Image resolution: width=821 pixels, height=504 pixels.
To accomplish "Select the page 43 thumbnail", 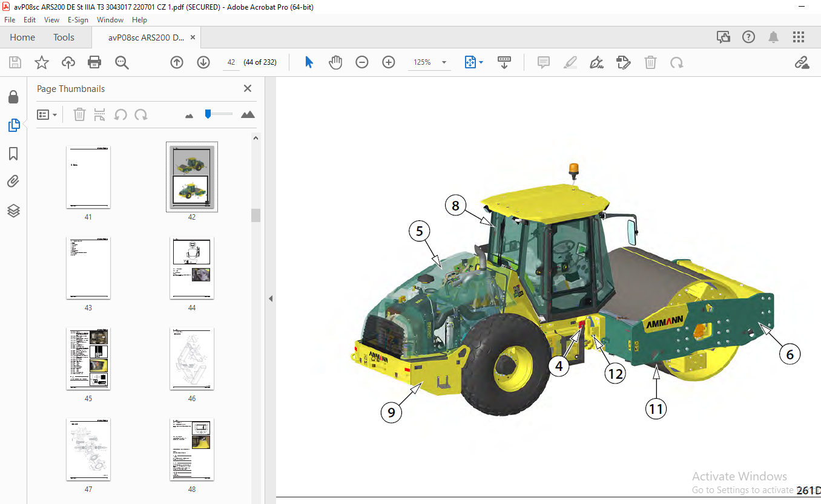I will tap(88, 268).
